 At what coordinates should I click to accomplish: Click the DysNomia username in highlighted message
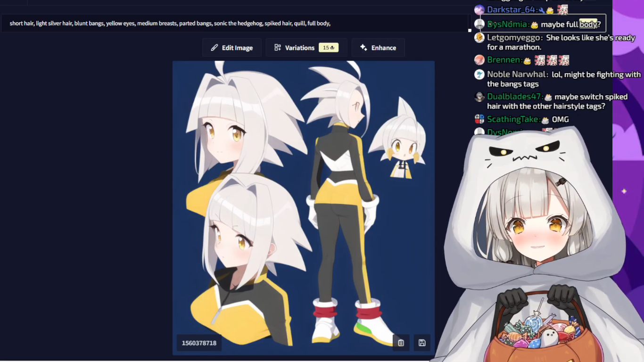(507, 25)
